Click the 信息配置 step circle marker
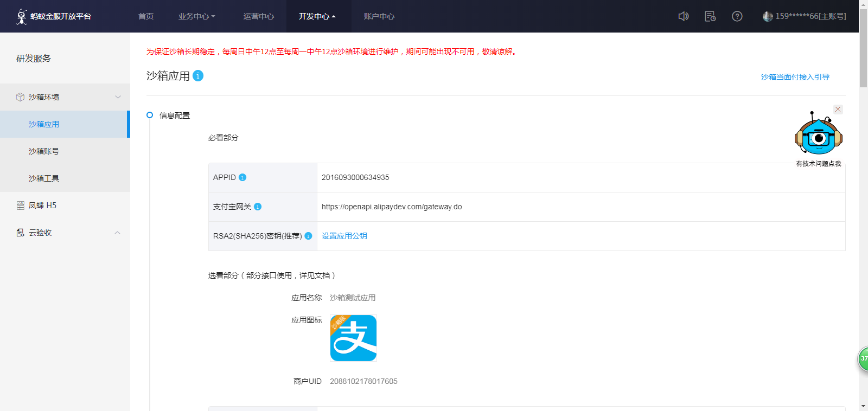The image size is (868, 411). pyautogui.click(x=150, y=115)
